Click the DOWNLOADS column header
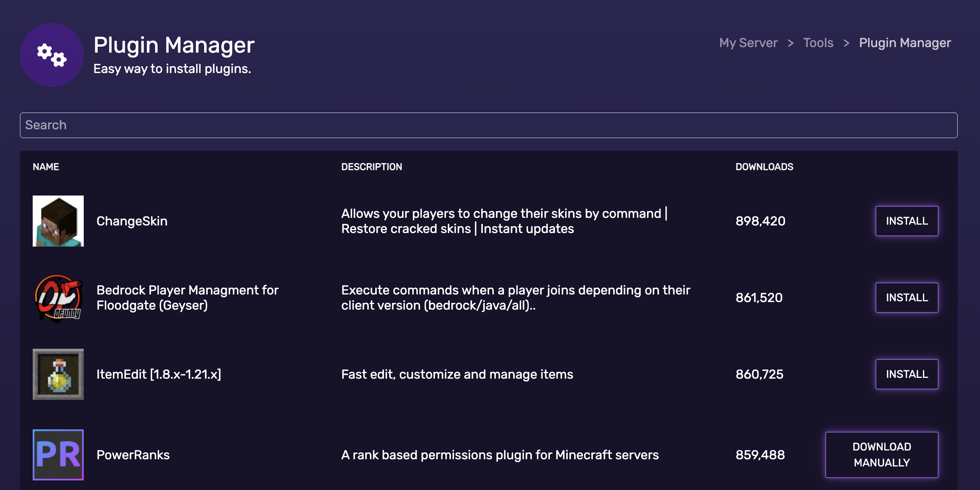Image resolution: width=980 pixels, height=490 pixels. (764, 167)
